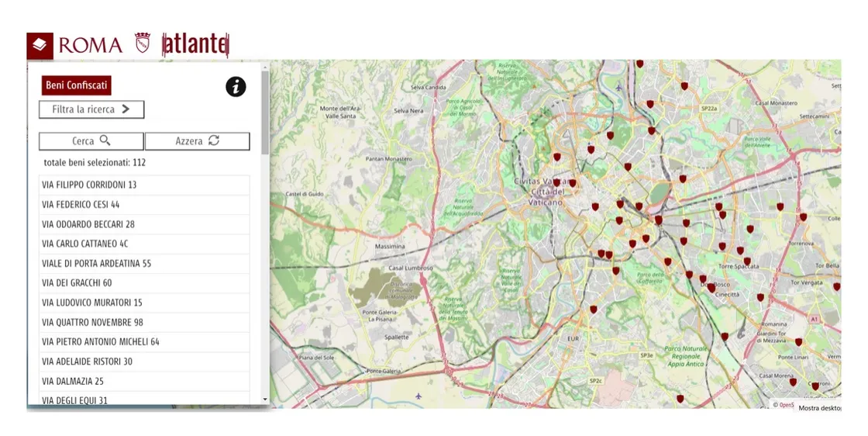The image size is (868, 436).
Task: Reset the search with Azzera
Action: click(197, 141)
